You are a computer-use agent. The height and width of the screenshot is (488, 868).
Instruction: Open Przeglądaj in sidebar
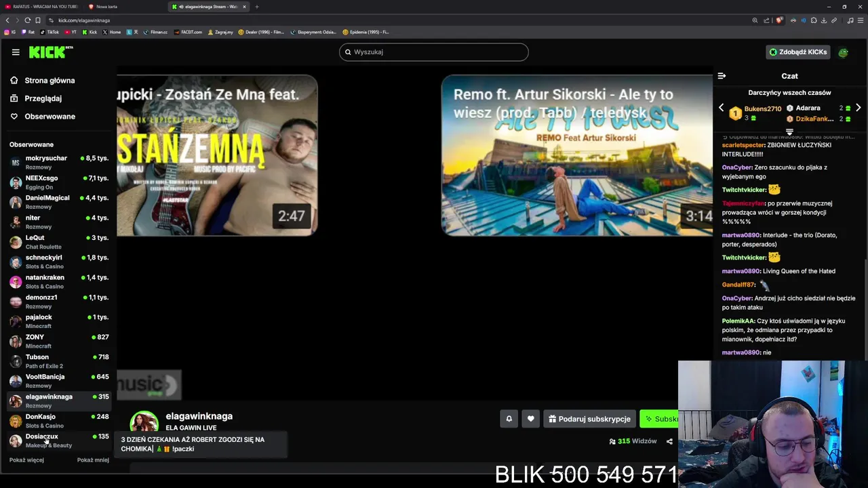pyautogui.click(x=36, y=98)
